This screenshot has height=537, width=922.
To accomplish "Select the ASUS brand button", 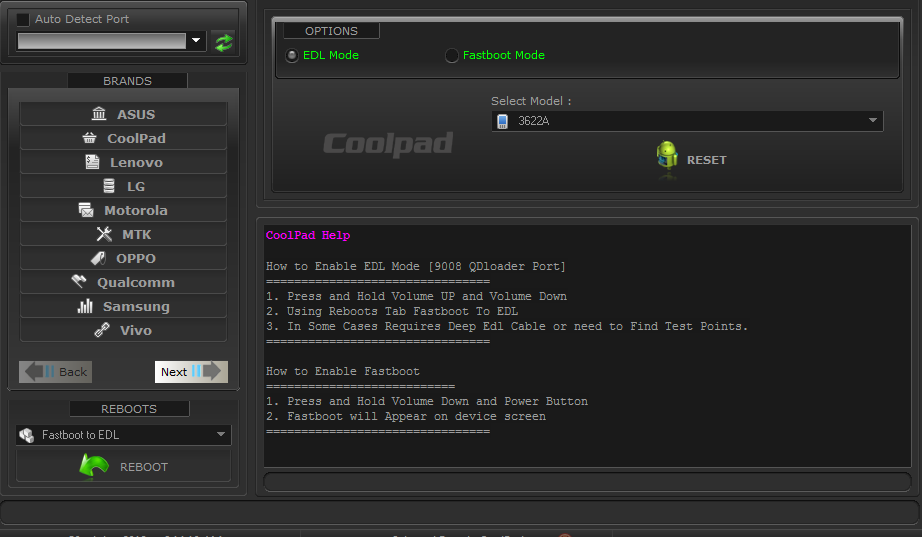I will (123, 114).
